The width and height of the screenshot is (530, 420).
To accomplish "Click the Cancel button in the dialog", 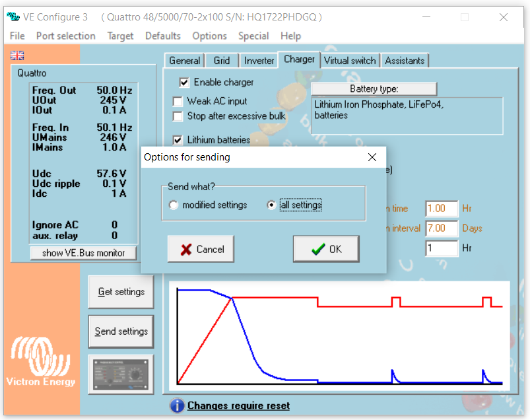I will click(201, 249).
